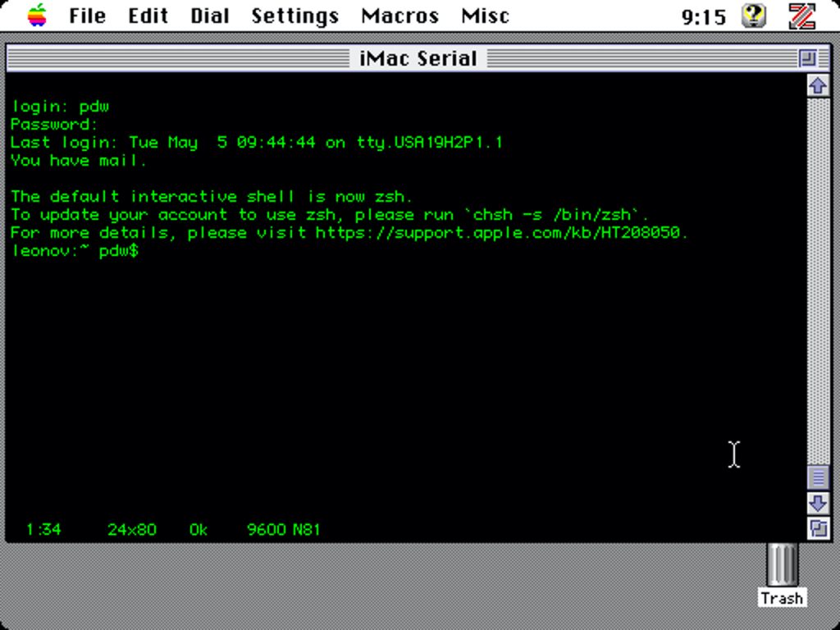Open the Macros menu

click(400, 16)
